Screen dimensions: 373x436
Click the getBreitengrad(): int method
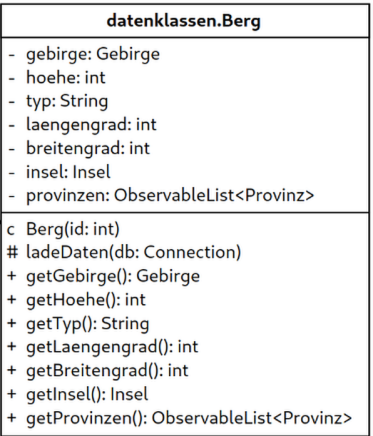click(x=107, y=371)
